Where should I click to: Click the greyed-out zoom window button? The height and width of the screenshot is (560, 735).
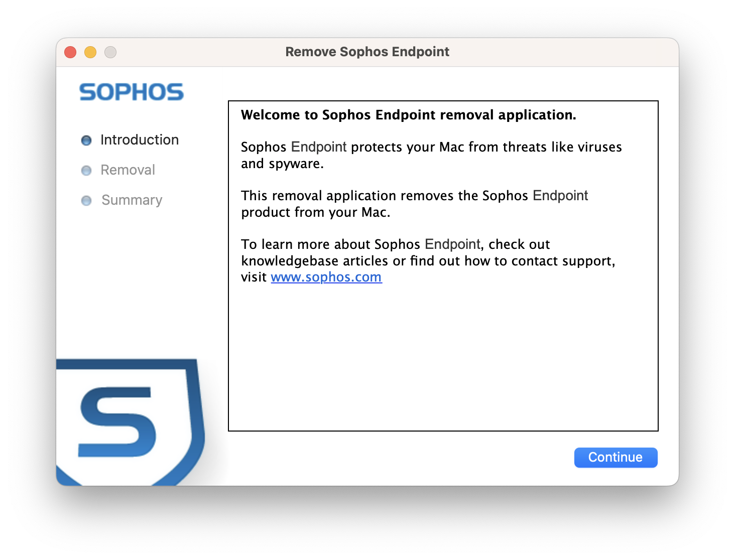coord(110,52)
